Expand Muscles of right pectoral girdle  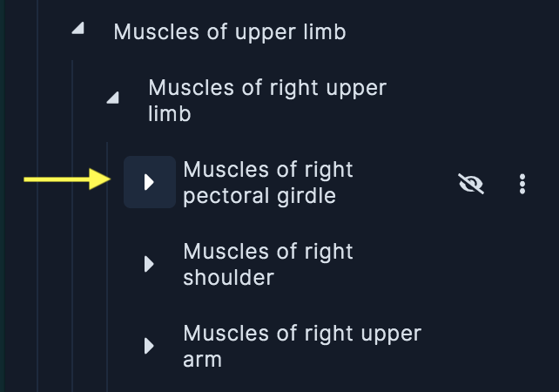tap(150, 182)
